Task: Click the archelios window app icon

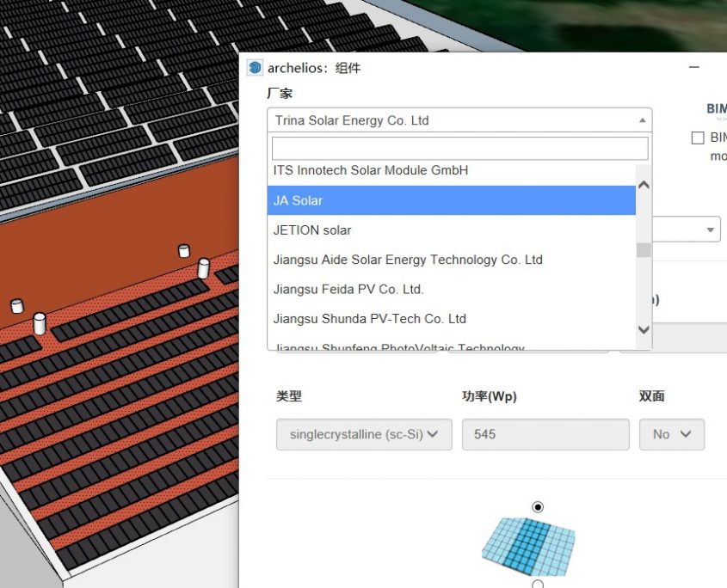Action: (x=255, y=68)
